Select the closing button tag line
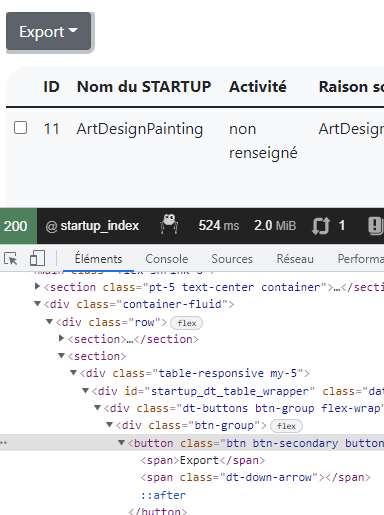This screenshot has height=515, width=384. click(158, 511)
